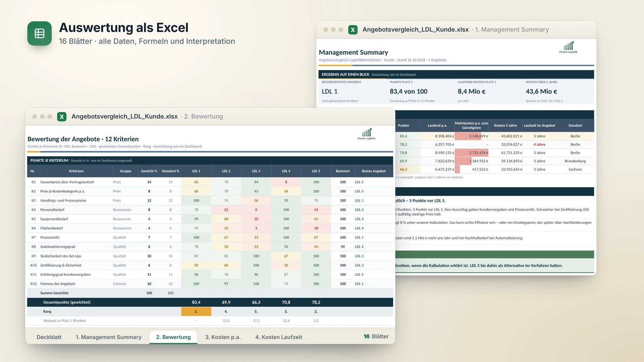Screen dimensions: 644x362
Task: Click the Gewicht % column header
Action: (x=149, y=171)
